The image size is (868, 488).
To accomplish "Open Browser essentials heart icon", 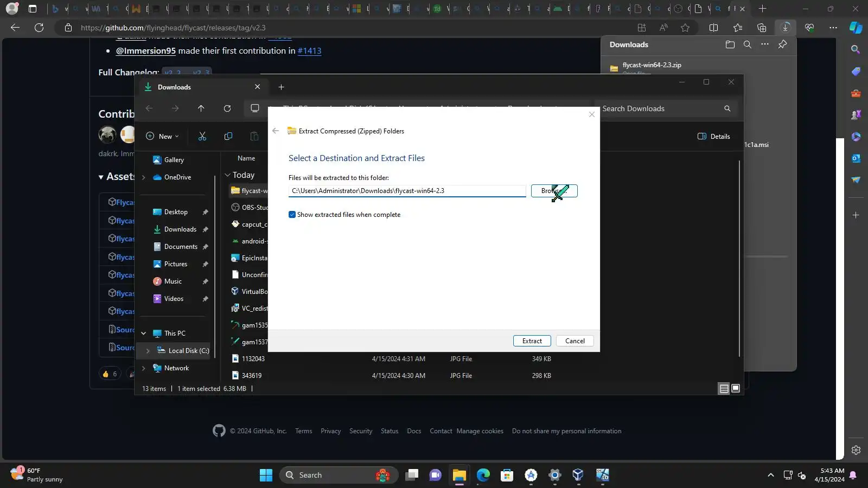I will [809, 28].
